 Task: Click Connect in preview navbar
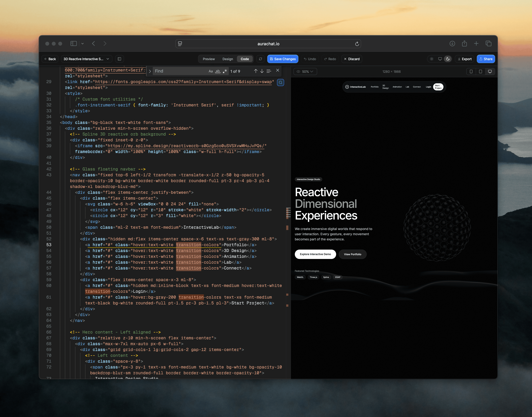417,87
